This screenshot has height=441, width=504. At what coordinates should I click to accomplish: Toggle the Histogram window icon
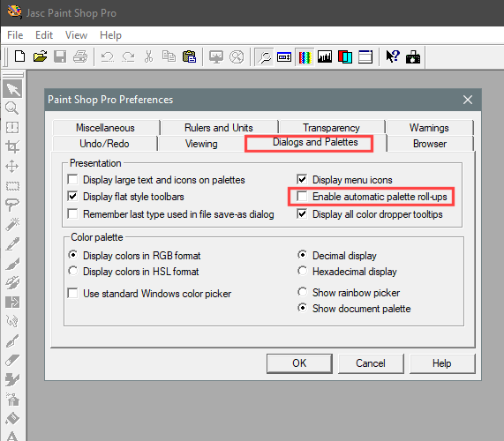click(325, 56)
